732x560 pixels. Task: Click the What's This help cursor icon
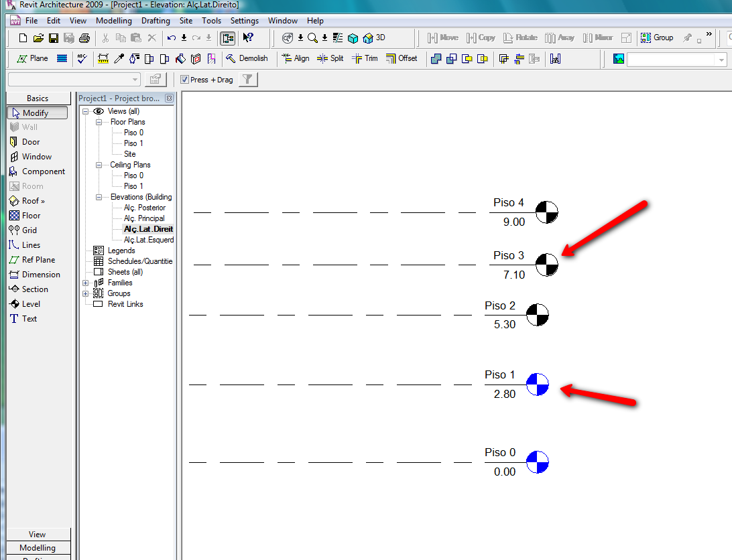tap(248, 38)
